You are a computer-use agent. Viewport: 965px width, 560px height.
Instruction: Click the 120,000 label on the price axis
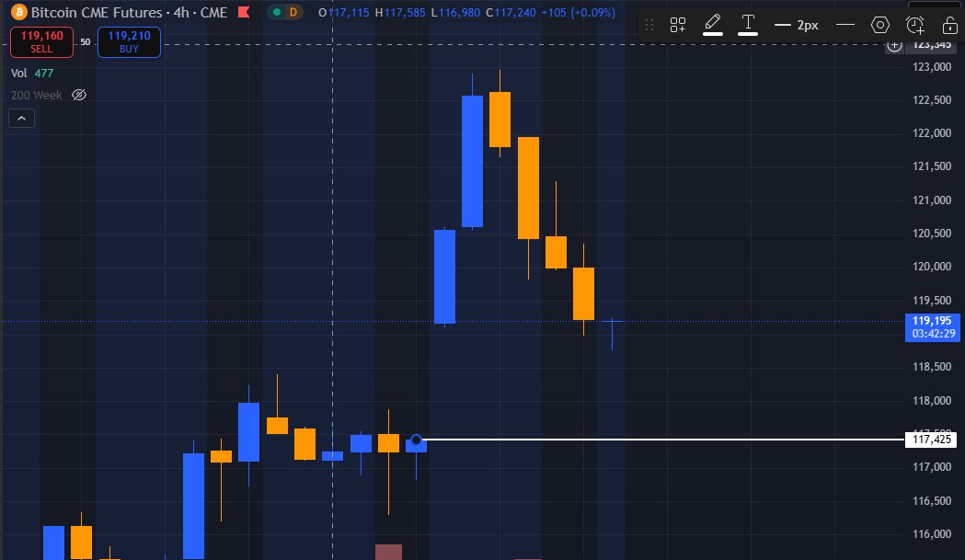[932, 267]
